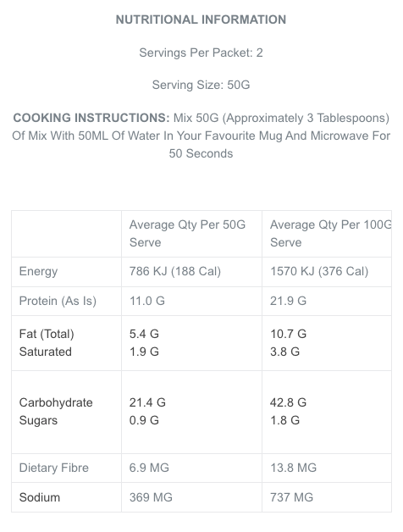Select the Carbohydrate row label
This screenshot has height=532, width=403.
coord(56,402)
